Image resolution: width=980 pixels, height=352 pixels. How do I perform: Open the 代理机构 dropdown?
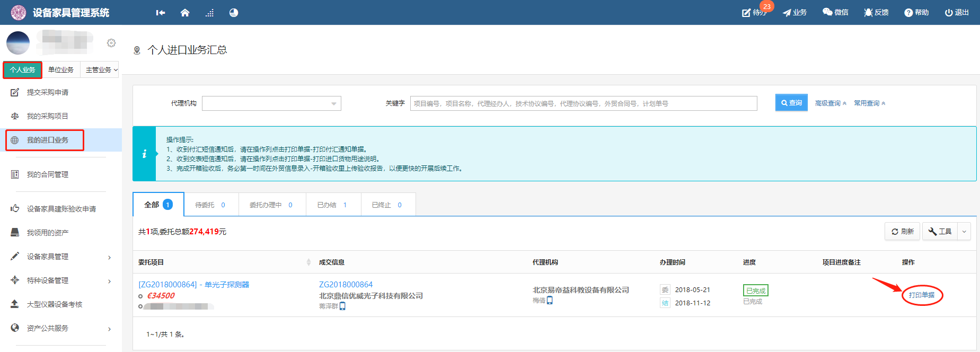(x=271, y=103)
